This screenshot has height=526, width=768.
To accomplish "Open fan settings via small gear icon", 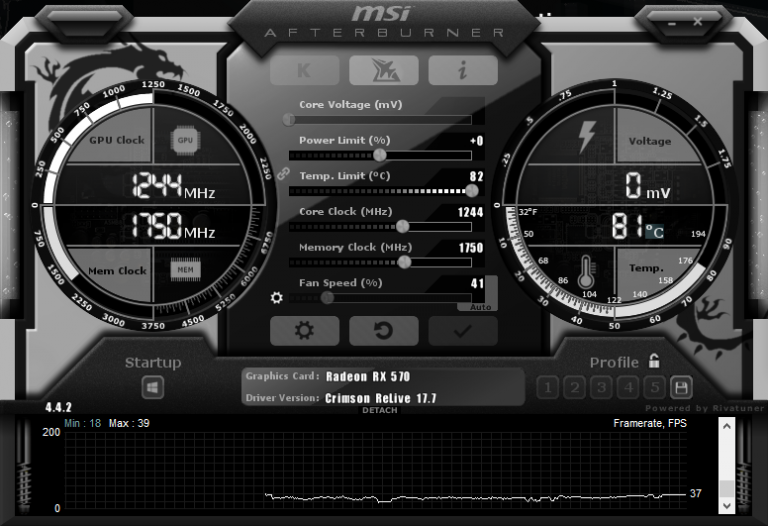I will pyautogui.click(x=277, y=297).
